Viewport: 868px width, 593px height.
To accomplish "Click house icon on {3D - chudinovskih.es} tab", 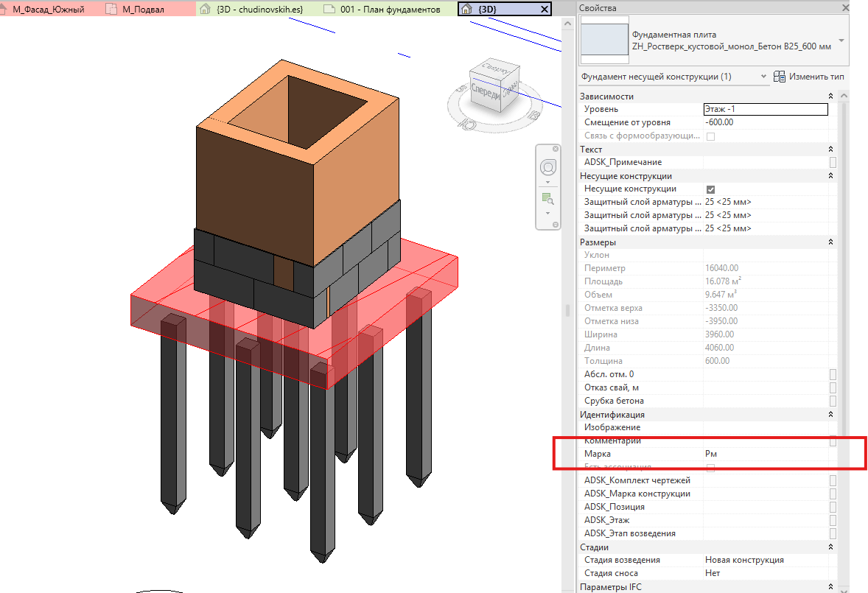I will (x=206, y=9).
